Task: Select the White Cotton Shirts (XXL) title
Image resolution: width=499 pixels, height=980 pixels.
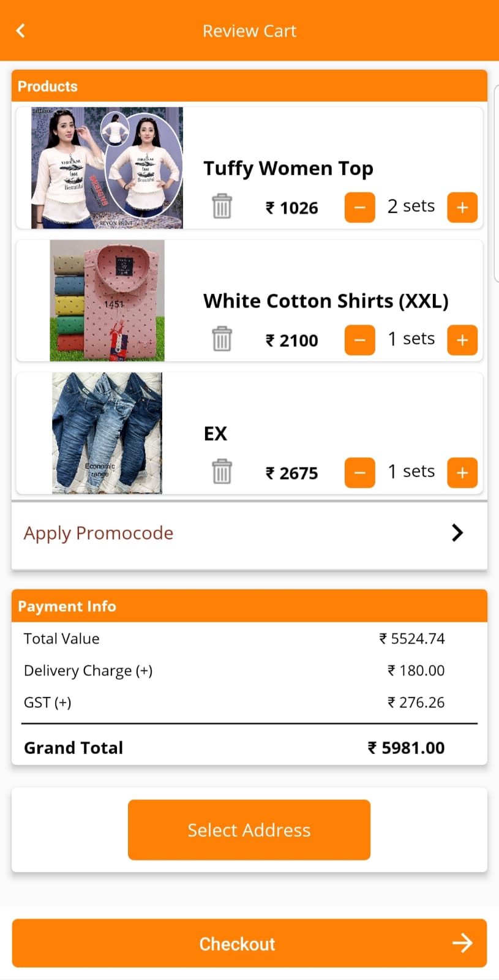Action: click(326, 301)
